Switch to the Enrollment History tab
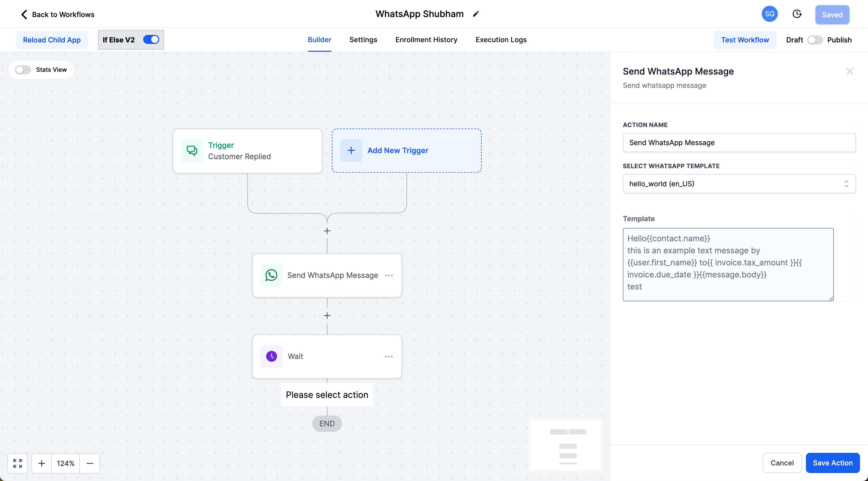This screenshot has height=481, width=868. click(x=426, y=40)
